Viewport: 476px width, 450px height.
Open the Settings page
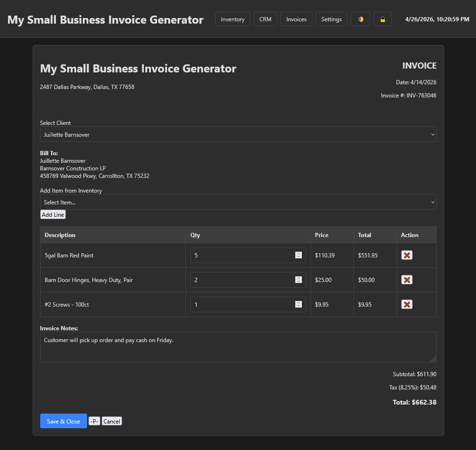[331, 19]
